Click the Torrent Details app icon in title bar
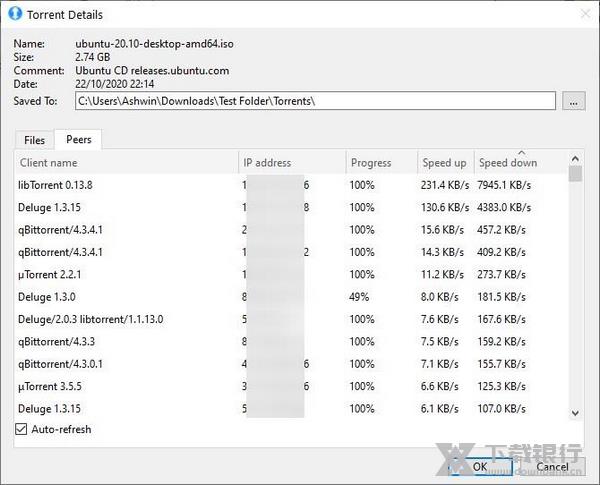The image size is (600, 485). click(15, 15)
